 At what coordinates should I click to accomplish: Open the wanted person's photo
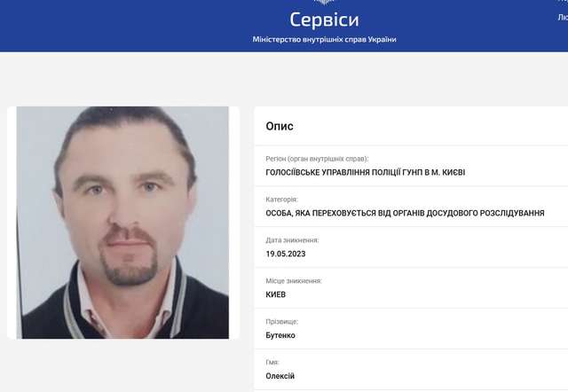point(122,223)
